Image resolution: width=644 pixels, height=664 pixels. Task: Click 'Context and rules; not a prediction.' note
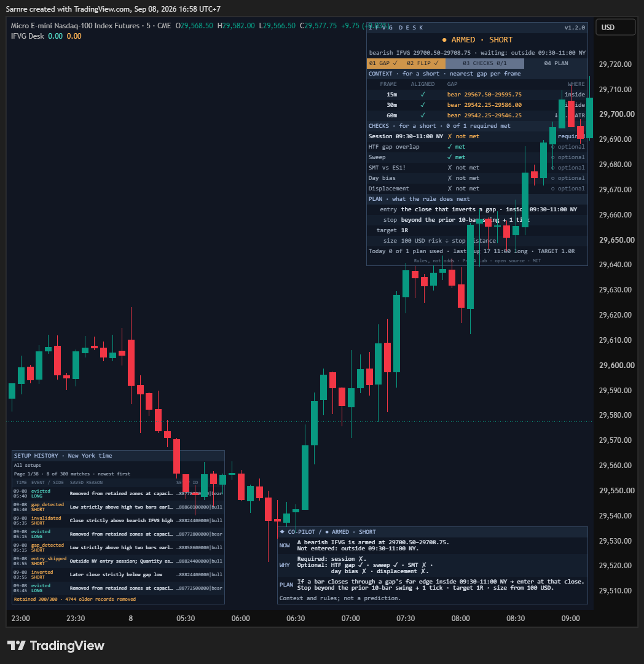[x=340, y=598]
